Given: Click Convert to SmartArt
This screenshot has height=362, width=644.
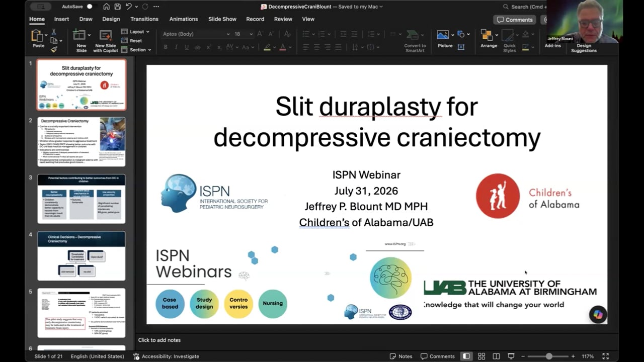Looking at the screenshot, I should [415, 41].
